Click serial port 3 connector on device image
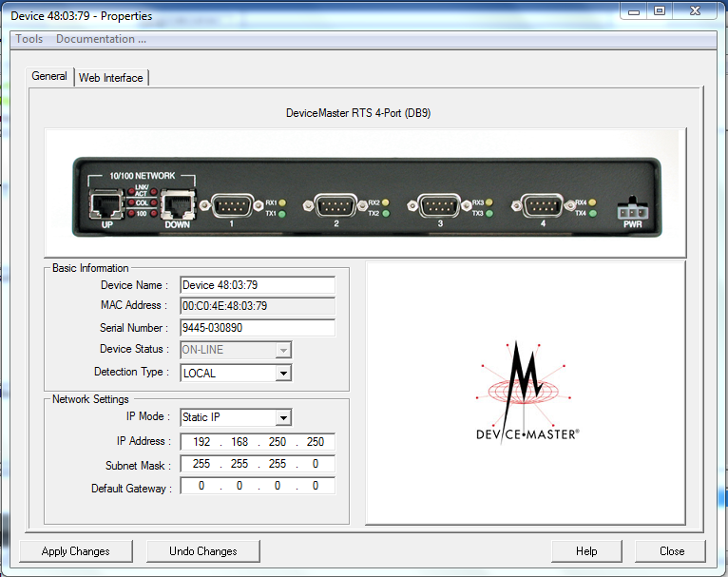This screenshot has width=728, height=577. pos(440,205)
